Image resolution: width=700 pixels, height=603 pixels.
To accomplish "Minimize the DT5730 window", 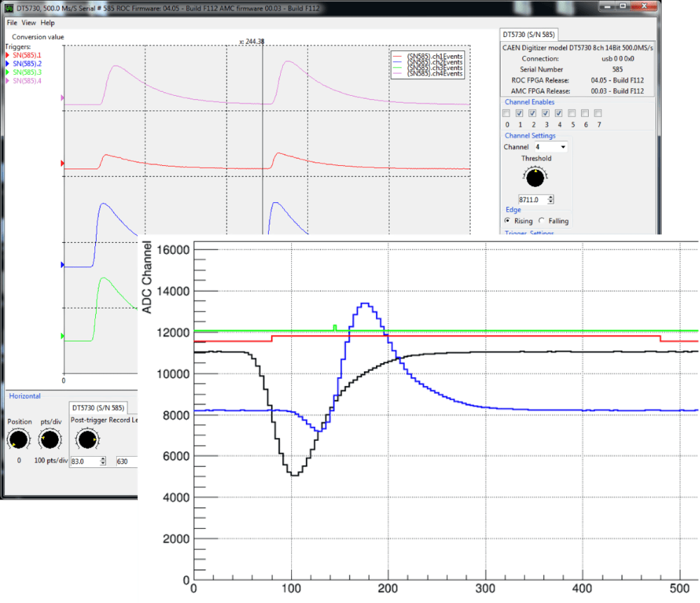I will click(x=607, y=6).
